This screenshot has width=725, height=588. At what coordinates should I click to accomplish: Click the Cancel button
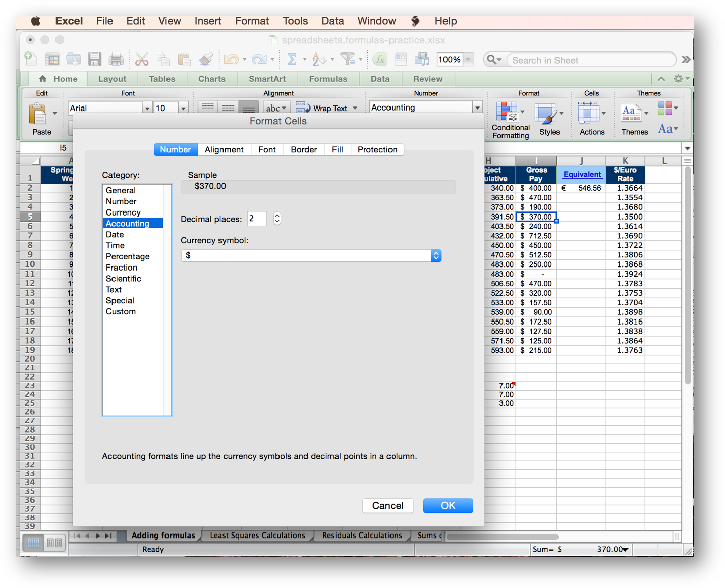[x=387, y=506]
